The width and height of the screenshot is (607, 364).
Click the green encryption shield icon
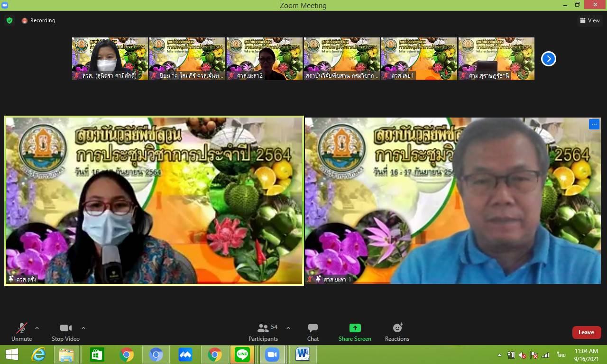(x=9, y=20)
